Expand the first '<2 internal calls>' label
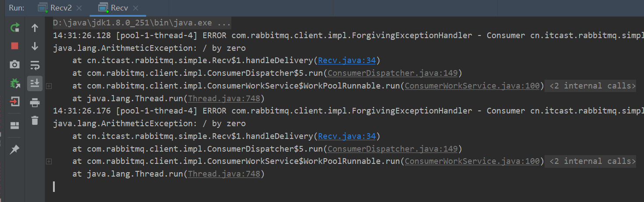The image size is (644, 202). pos(592,86)
